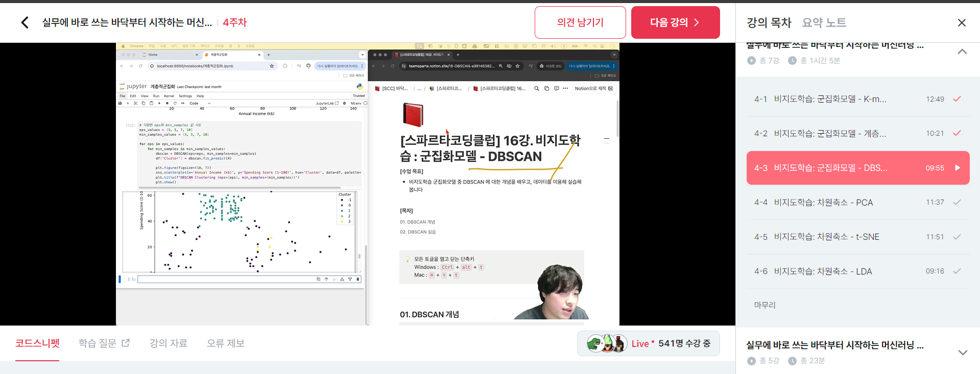980x374 pixels.
Task: Switch to the 요약 노트 tab
Action: coord(824,22)
